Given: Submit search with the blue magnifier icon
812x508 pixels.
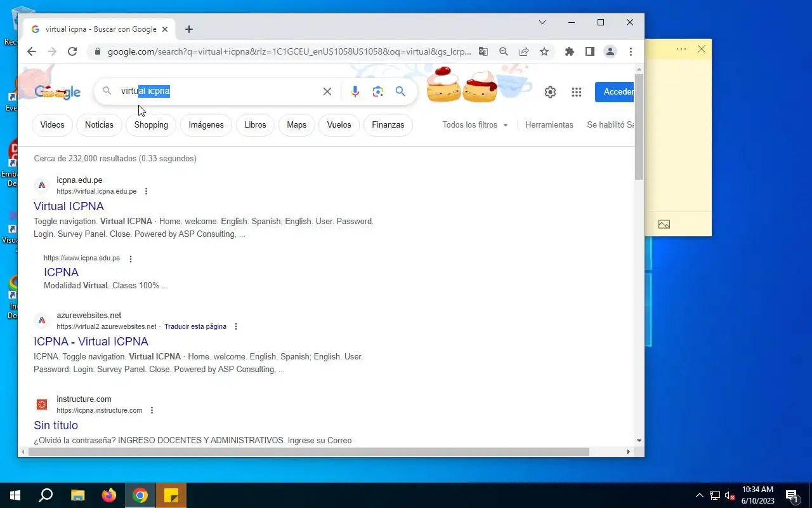Looking at the screenshot, I should click(400, 91).
